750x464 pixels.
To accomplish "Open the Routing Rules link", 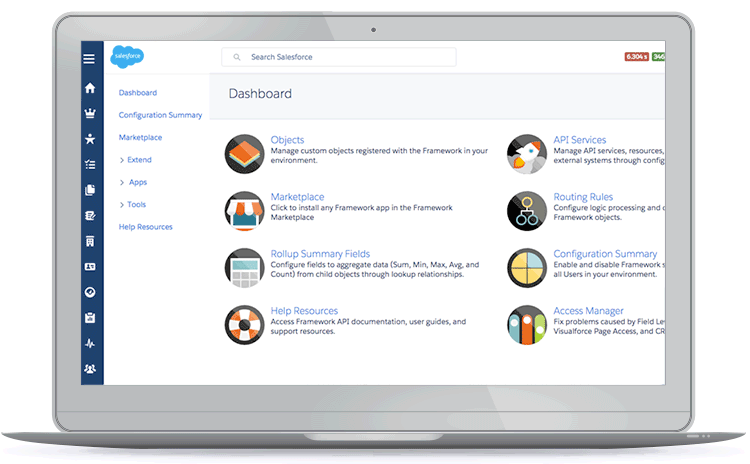I will [583, 197].
